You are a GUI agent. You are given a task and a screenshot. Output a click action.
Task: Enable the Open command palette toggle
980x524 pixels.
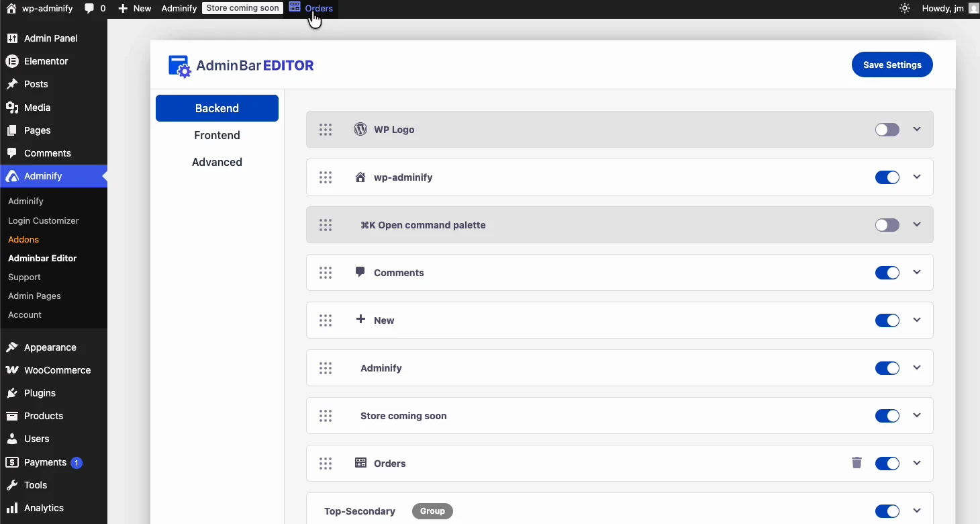click(888, 225)
